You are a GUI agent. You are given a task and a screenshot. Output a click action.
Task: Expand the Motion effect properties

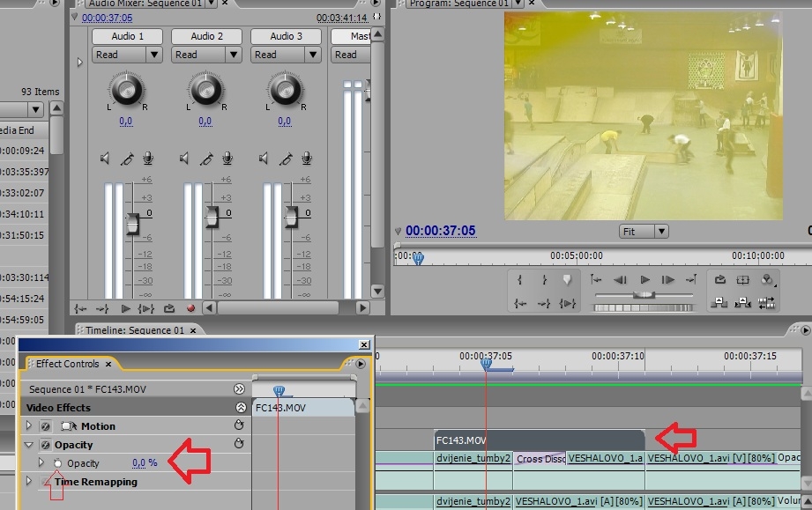(x=29, y=426)
